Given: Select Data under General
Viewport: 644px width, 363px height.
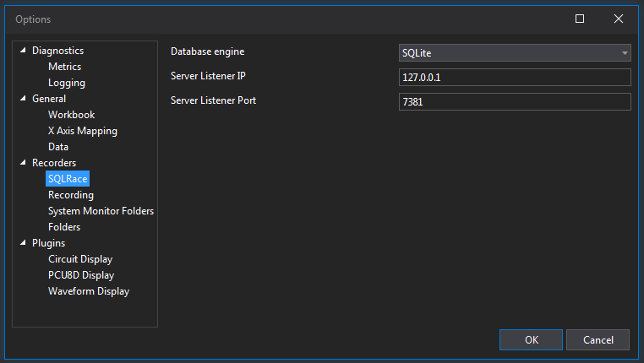Looking at the screenshot, I should tap(58, 146).
